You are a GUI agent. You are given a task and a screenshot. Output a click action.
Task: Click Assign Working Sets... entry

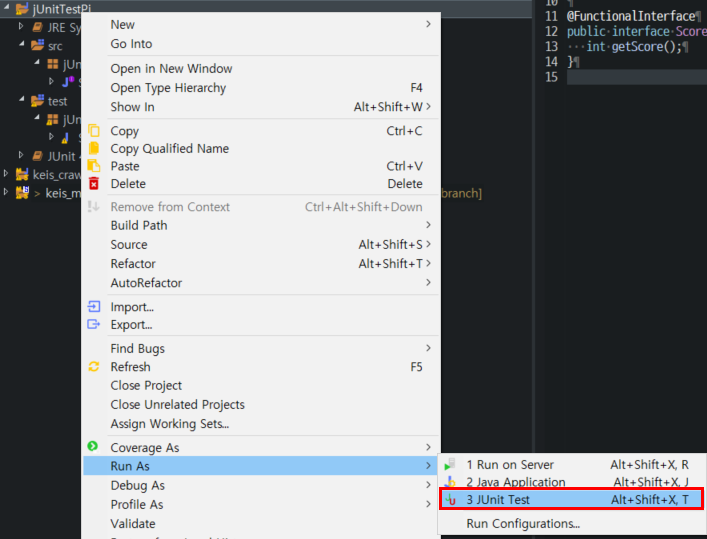tap(169, 424)
